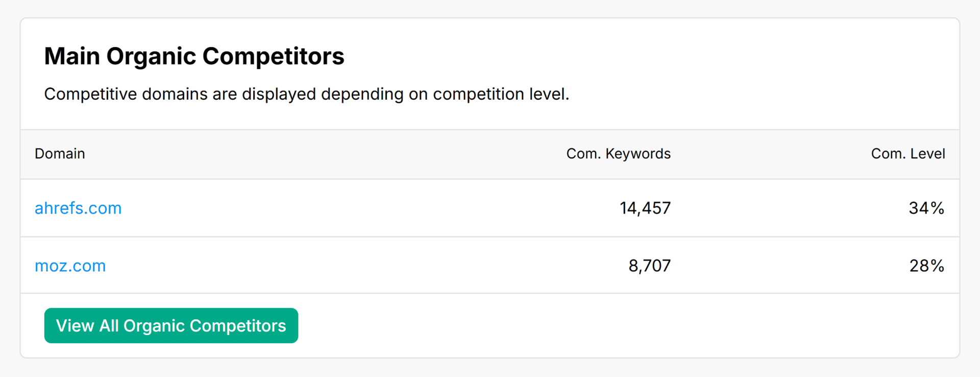Open the ahrefs.com competitor link
980x377 pixels.
pos(78,208)
